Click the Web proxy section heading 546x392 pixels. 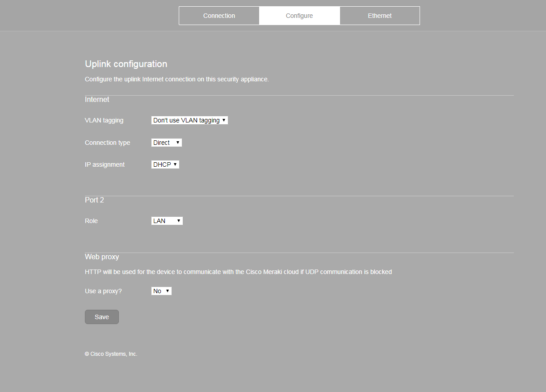point(102,257)
